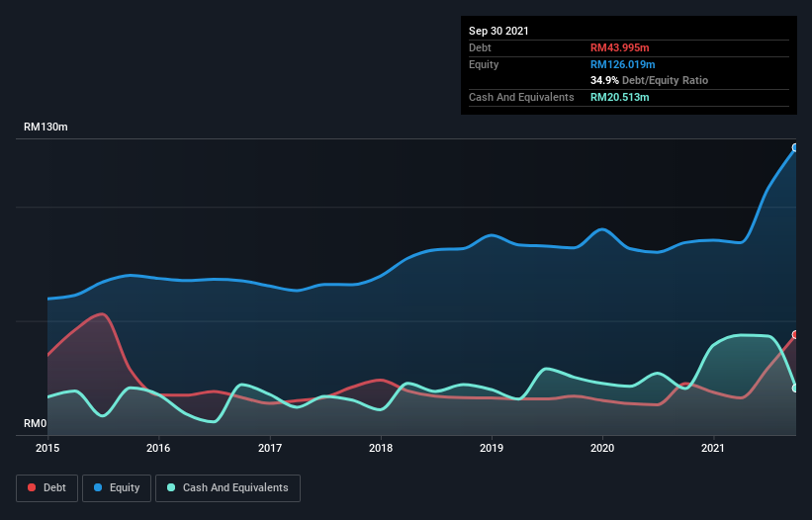Viewport: 812px width, 520px height.
Task: Click the 2016 x-axis label
Action: coord(158,448)
